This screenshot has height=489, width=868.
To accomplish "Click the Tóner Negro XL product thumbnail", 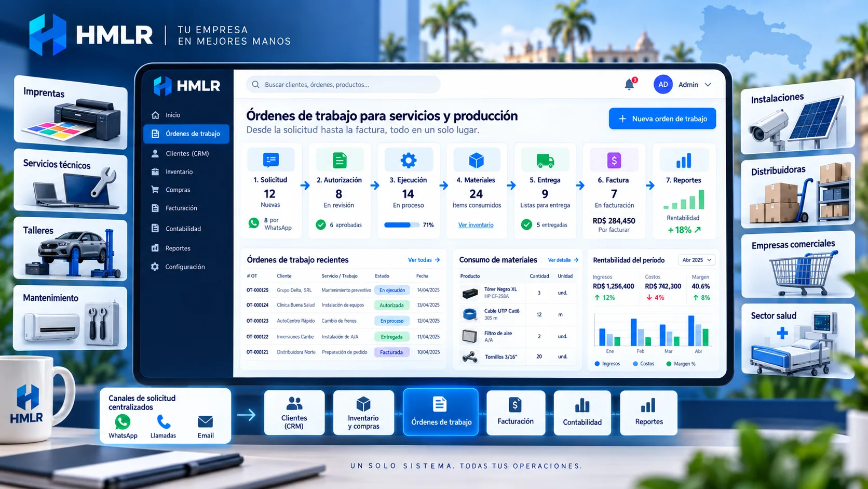I will (x=470, y=294).
